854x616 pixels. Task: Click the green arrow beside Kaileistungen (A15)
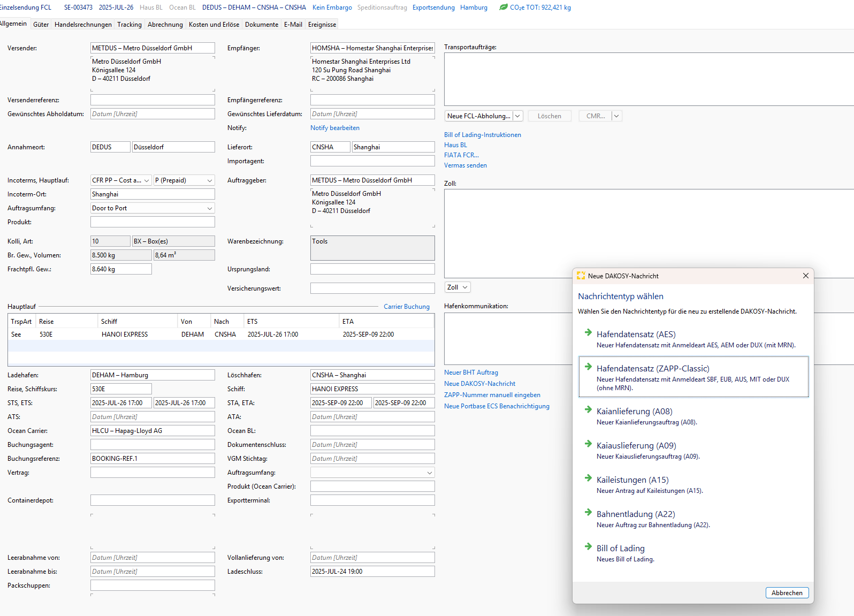coord(588,478)
